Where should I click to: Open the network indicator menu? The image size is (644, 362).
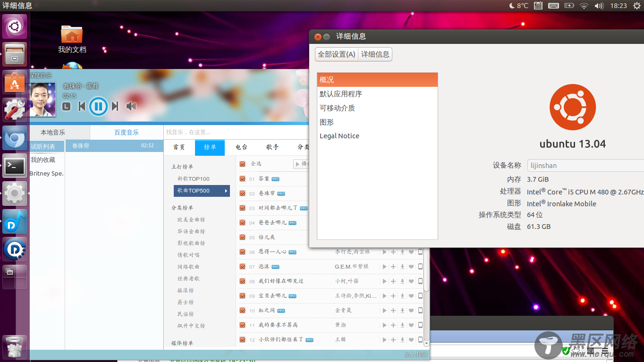click(x=584, y=6)
